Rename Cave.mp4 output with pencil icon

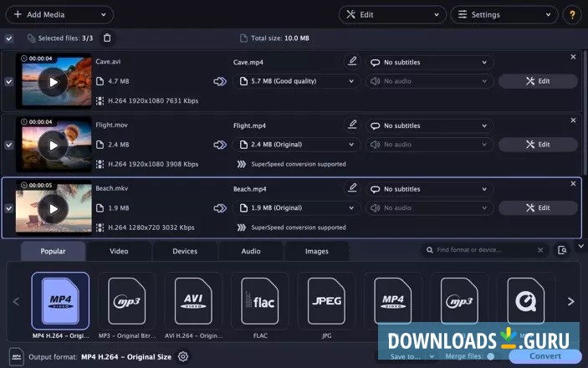coord(352,61)
